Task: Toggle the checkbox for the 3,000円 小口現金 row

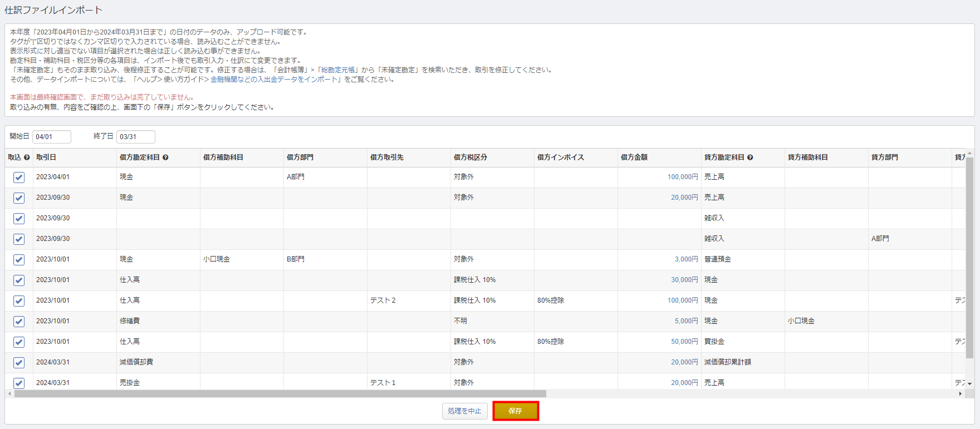Action: [19, 260]
